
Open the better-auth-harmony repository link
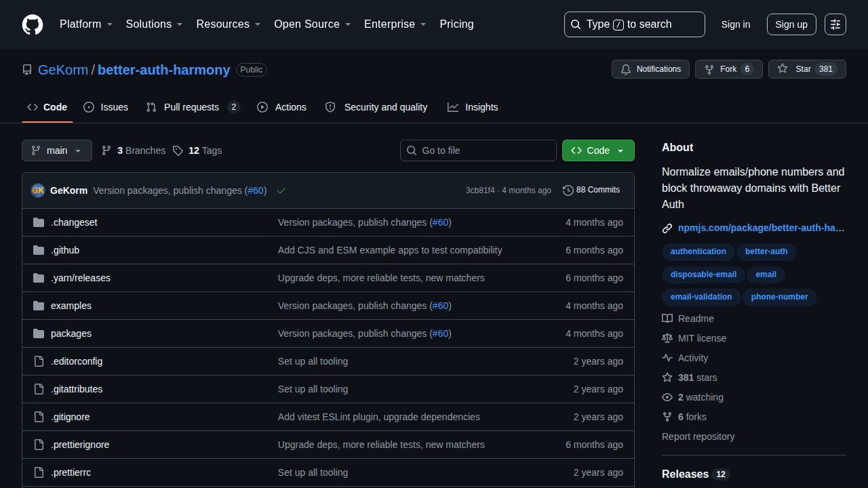tap(163, 70)
